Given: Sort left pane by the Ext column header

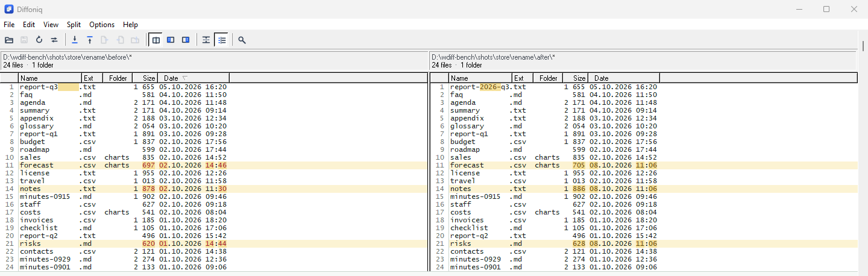Looking at the screenshot, I should pos(92,78).
